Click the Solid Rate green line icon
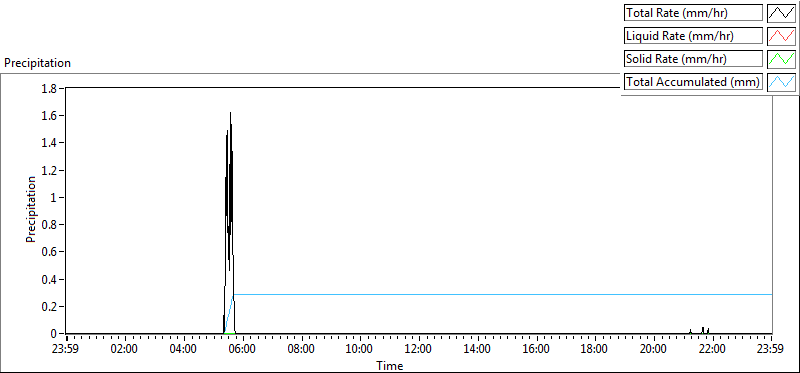The width and height of the screenshot is (800, 373). coord(781,59)
